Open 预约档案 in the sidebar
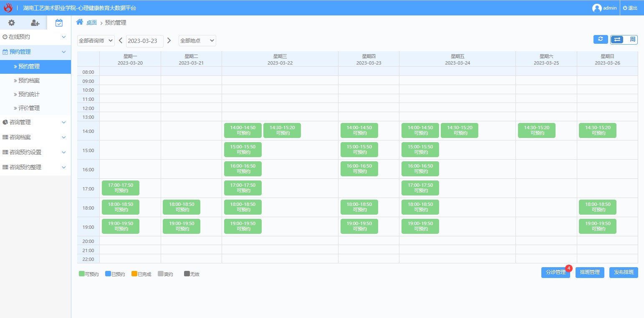Viewport: 644px width, 318px height. (x=29, y=80)
